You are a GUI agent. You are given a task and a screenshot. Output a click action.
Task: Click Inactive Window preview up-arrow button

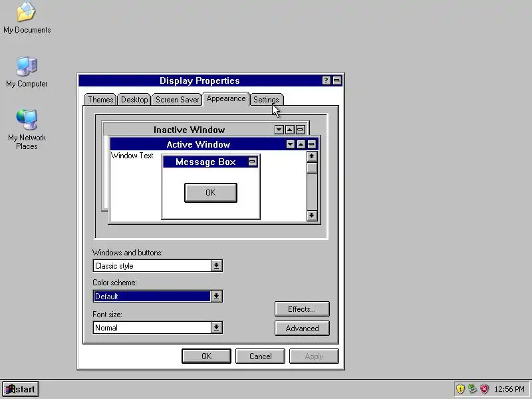pos(290,130)
